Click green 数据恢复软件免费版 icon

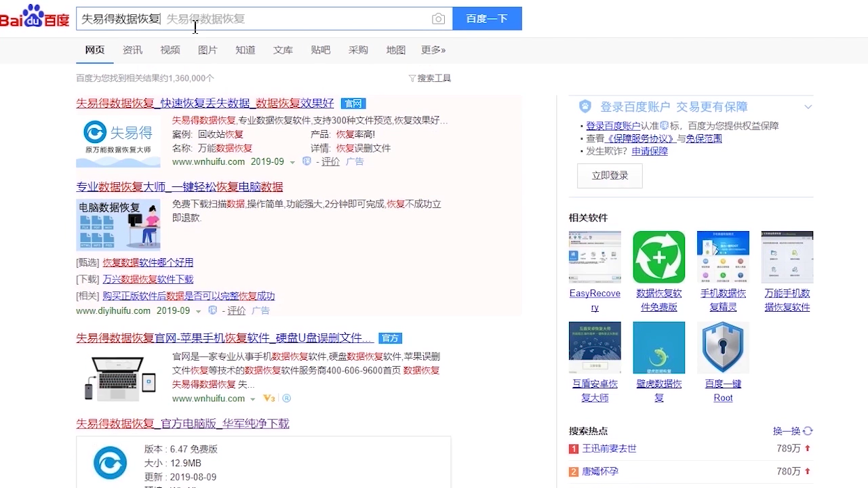point(659,257)
